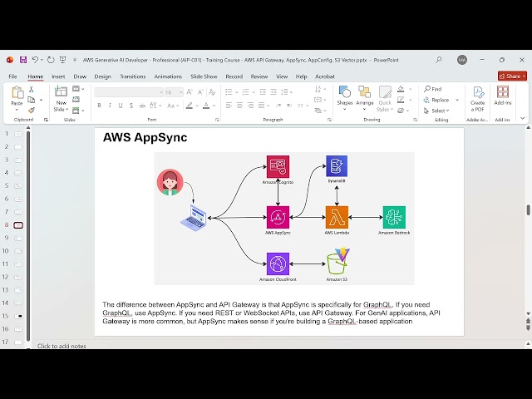
Task: Toggle italic formatting
Action: click(110, 106)
